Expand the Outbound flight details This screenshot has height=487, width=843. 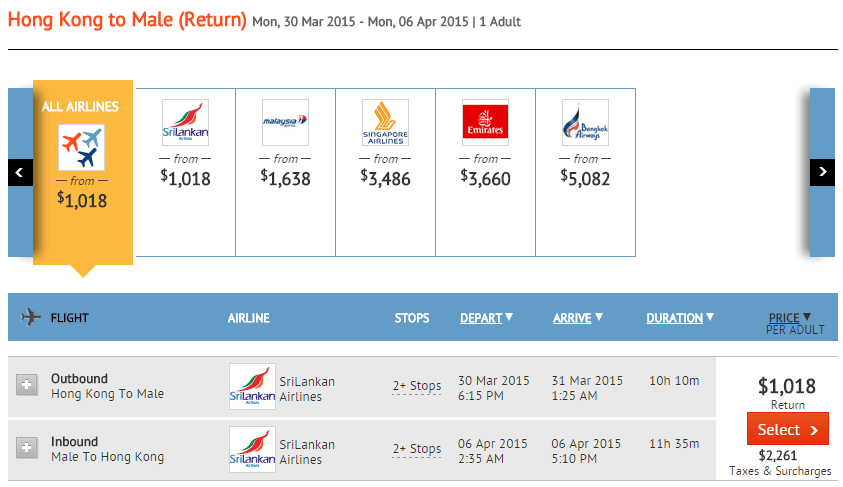click(x=27, y=385)
